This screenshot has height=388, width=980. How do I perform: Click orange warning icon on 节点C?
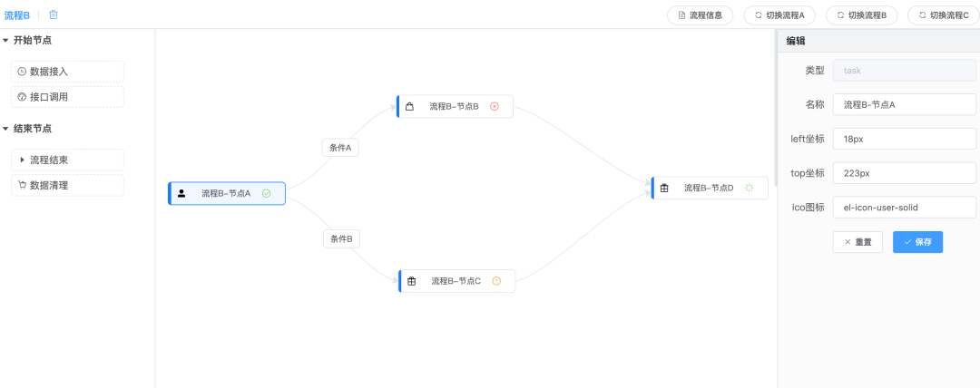[x=496, y=281]
